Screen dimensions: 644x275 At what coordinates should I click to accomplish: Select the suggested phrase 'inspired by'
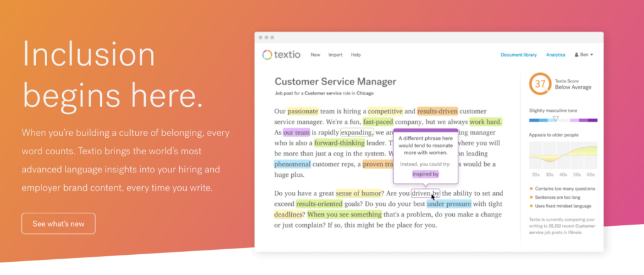pos(426,174)
